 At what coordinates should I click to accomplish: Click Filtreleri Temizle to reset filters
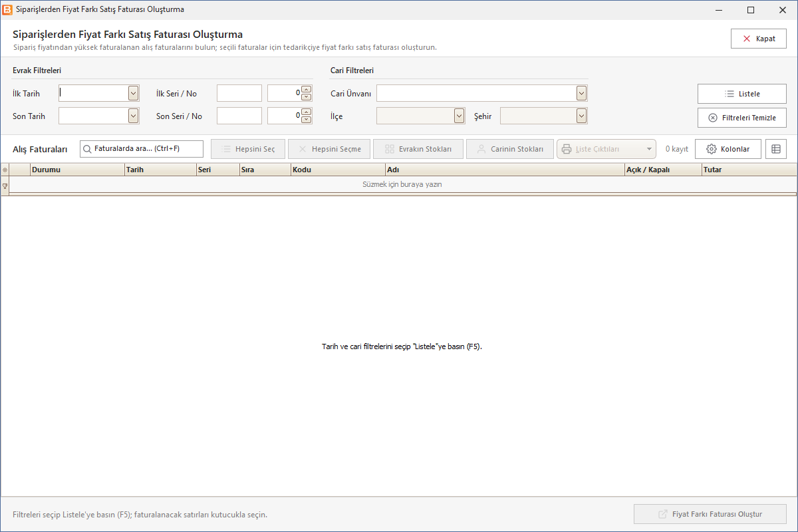(742, 118)
